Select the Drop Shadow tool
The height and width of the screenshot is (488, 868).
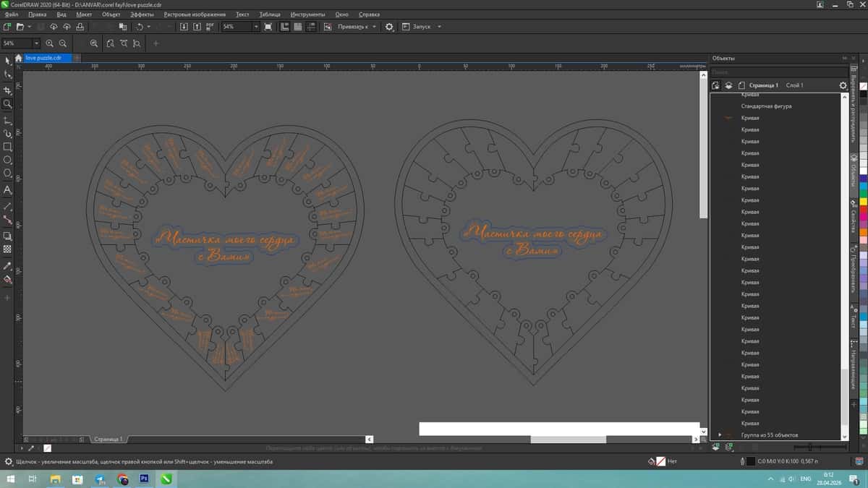[x=7, y=236]
